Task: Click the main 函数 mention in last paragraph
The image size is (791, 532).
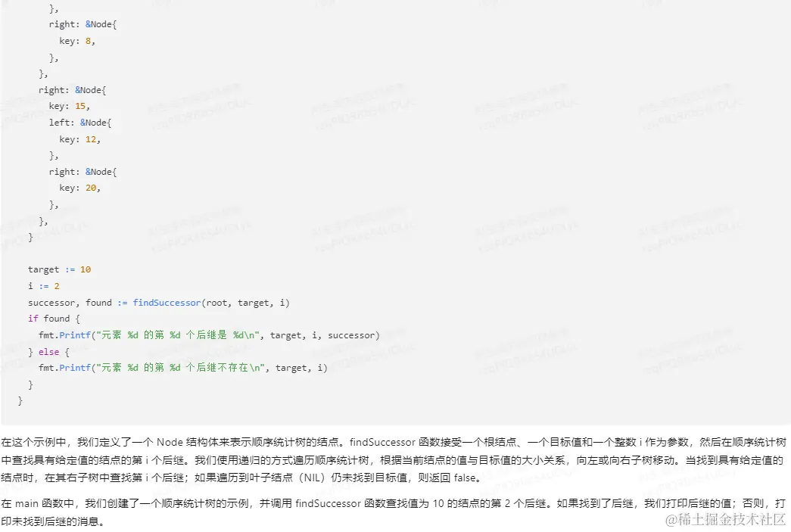Action: tap(26, 503)
